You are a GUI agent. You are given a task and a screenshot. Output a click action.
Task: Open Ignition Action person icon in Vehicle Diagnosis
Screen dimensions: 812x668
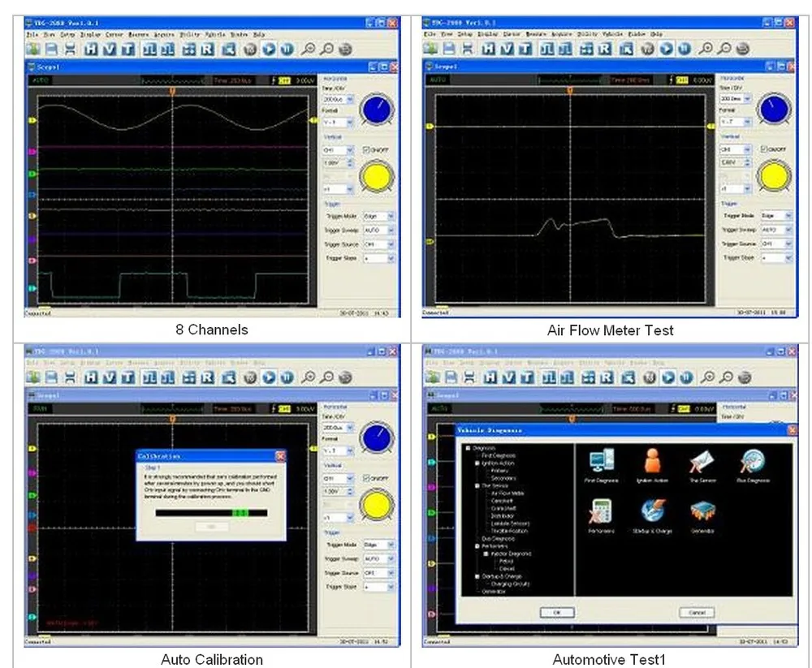coord(652,461)
